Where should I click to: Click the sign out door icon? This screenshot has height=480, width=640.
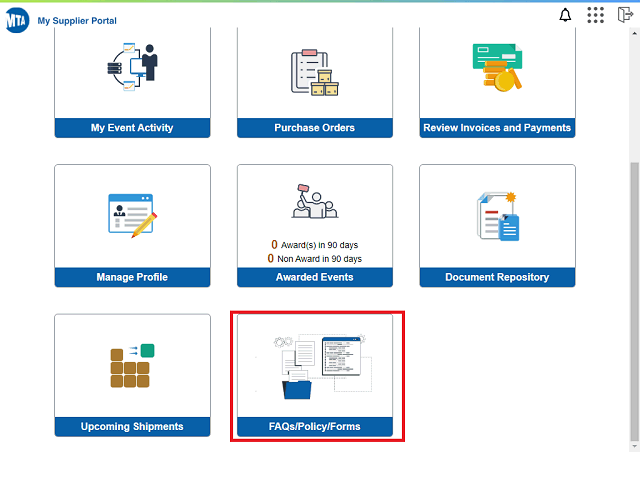(x=625, y=15)
